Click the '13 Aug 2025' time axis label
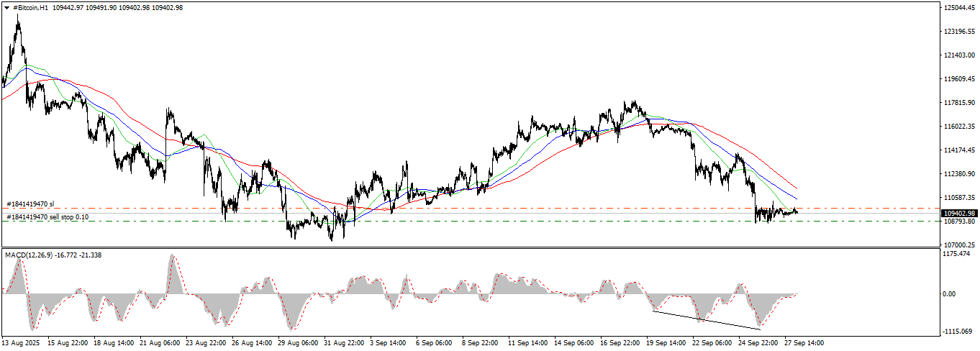 (19, 343)
